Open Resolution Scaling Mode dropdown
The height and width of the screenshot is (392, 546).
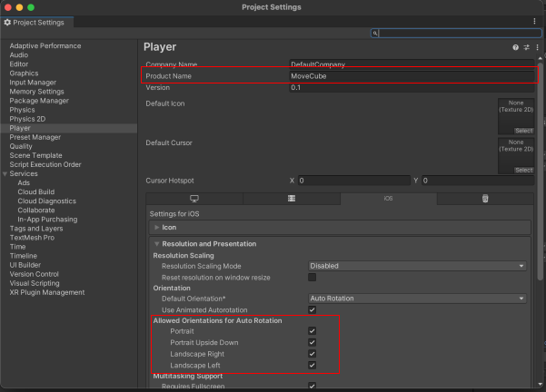pyautogui.click(x=417, y=266)
